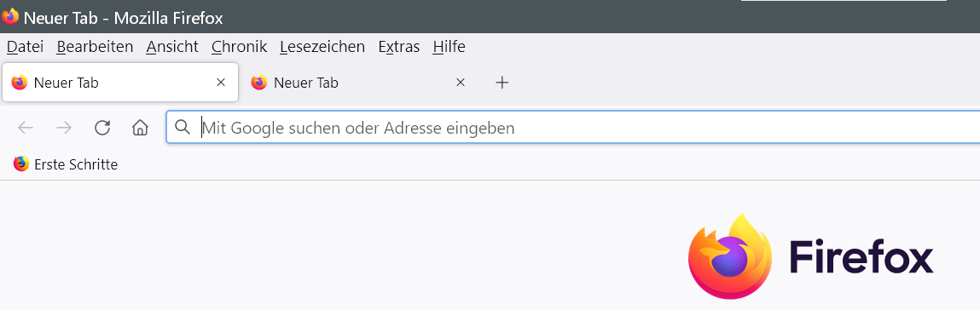Click the Firefox icon in title bar
Screen dimensions: 980x310
(10, 16)
